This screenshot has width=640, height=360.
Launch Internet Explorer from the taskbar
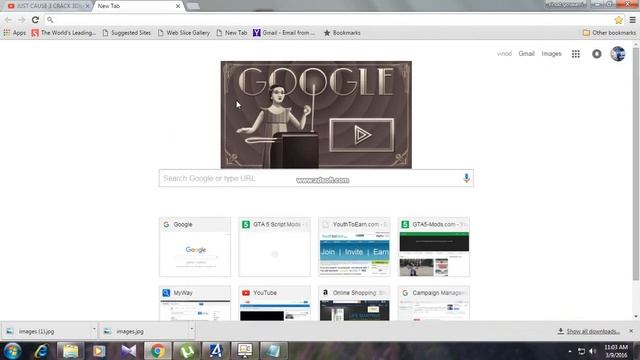pyautogui.click(x=41, y=351)
